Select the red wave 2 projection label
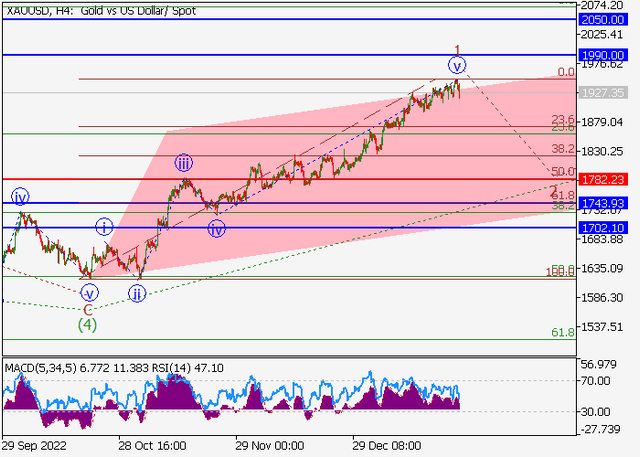The width and height of the screenshot is (640, 457). click(553, 191)
